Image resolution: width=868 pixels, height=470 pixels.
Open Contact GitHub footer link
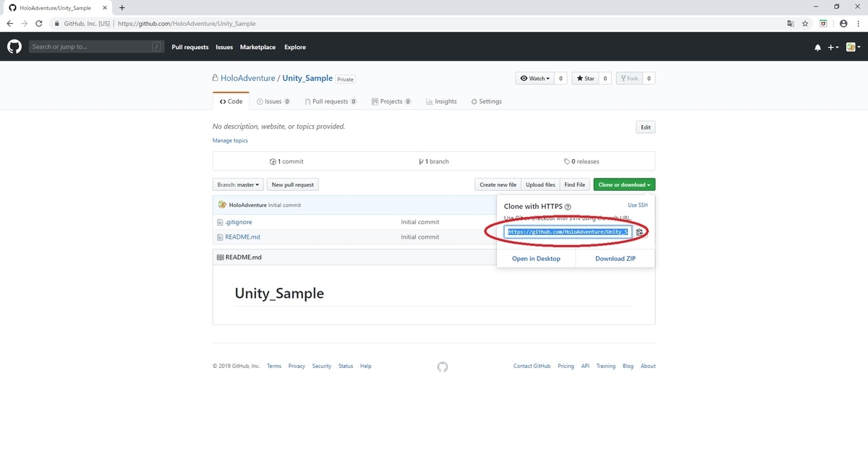click(532, 366)
